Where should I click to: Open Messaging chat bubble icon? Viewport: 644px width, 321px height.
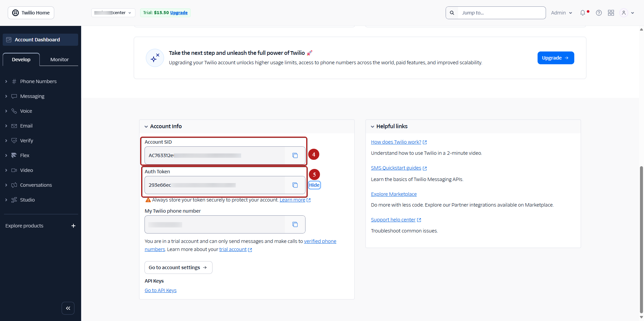[x=14, y=96]
